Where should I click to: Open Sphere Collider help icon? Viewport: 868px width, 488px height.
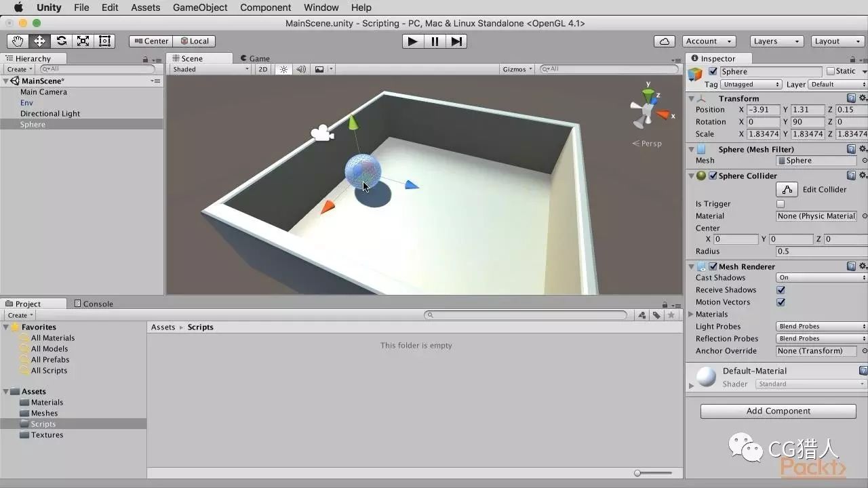pos(851,176)
